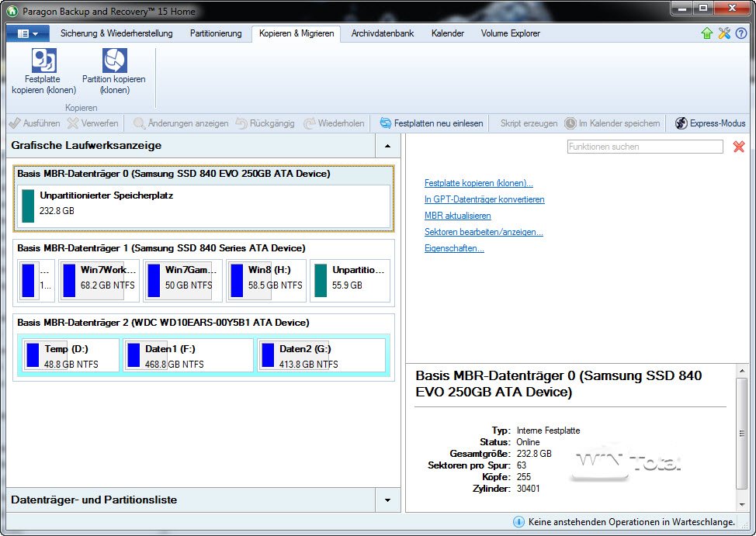Click Wiederholen redo button
Screen dimensions: 756x536
tap(334, 123)
